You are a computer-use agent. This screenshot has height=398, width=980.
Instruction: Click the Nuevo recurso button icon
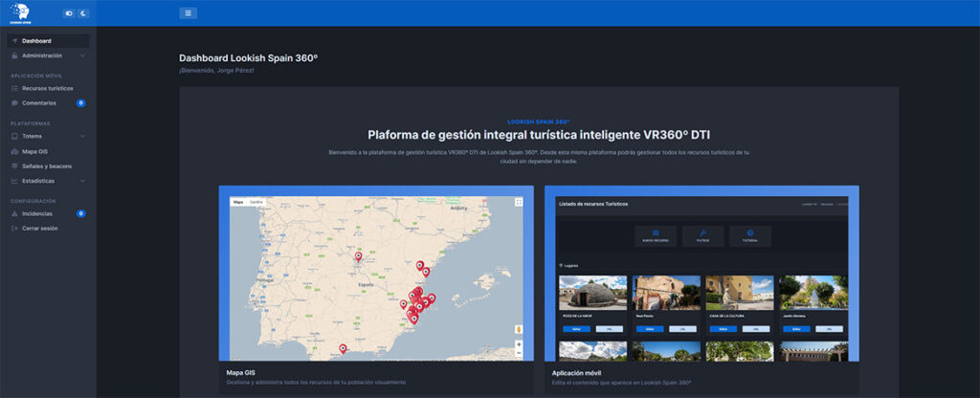(x=656, y=233)
